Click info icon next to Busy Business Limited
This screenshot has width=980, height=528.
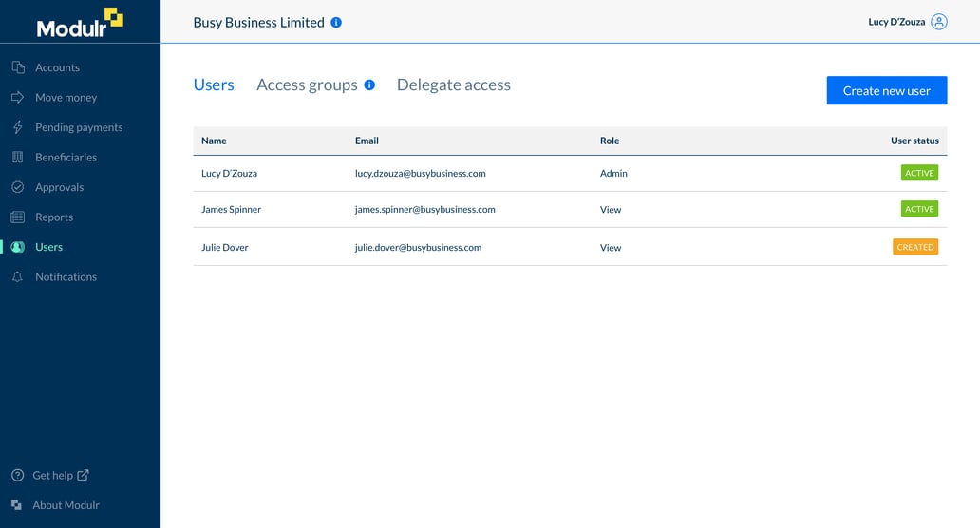[x=336, y=23]
